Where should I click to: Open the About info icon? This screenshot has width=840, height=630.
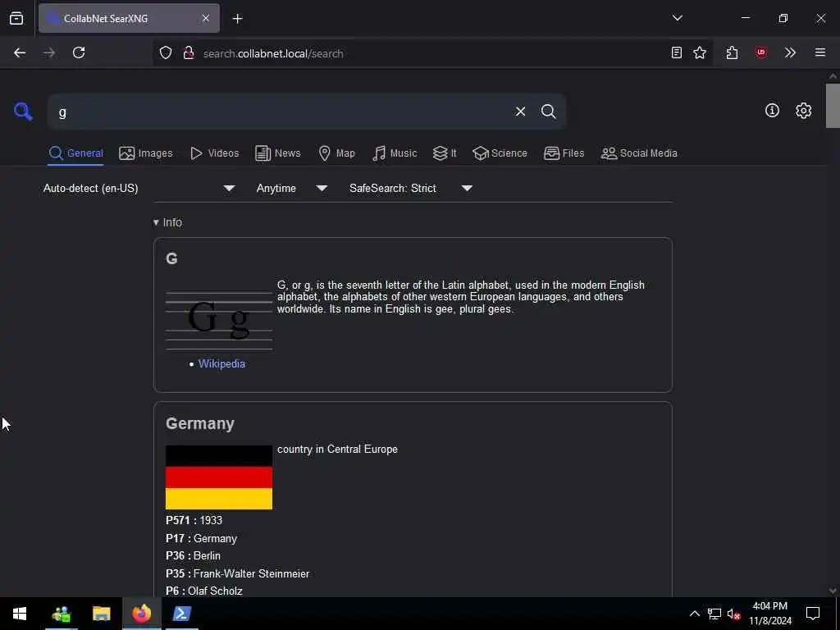click(772, 111)
